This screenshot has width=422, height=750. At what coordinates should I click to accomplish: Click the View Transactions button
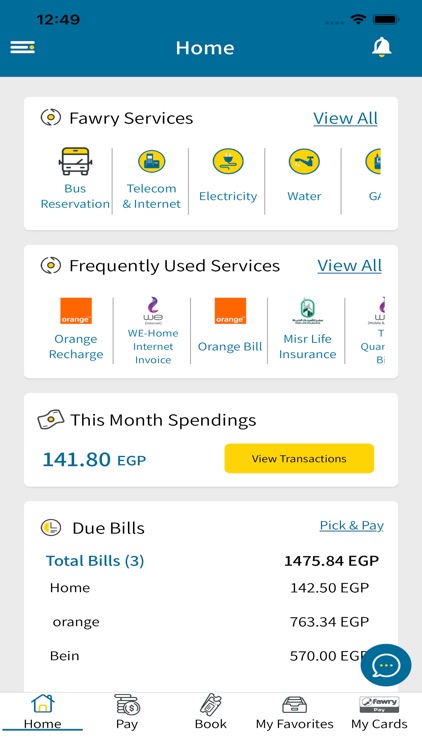click(299, 458)
